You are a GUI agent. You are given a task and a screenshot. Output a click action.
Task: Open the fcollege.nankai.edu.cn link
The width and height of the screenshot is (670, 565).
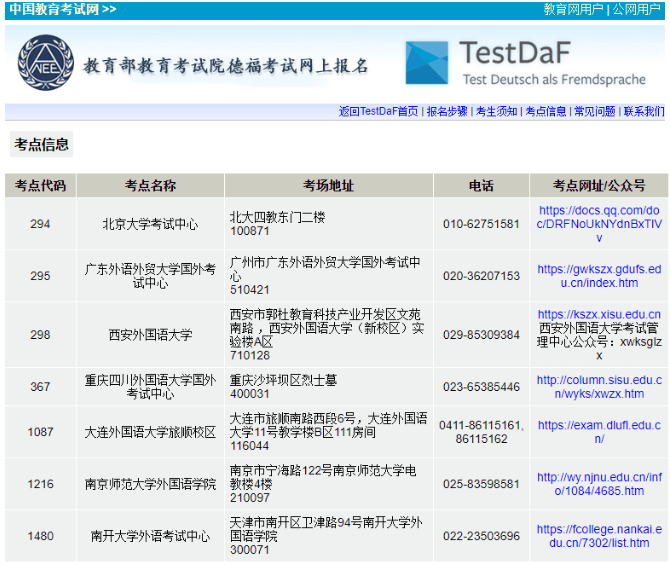point(599,536)
